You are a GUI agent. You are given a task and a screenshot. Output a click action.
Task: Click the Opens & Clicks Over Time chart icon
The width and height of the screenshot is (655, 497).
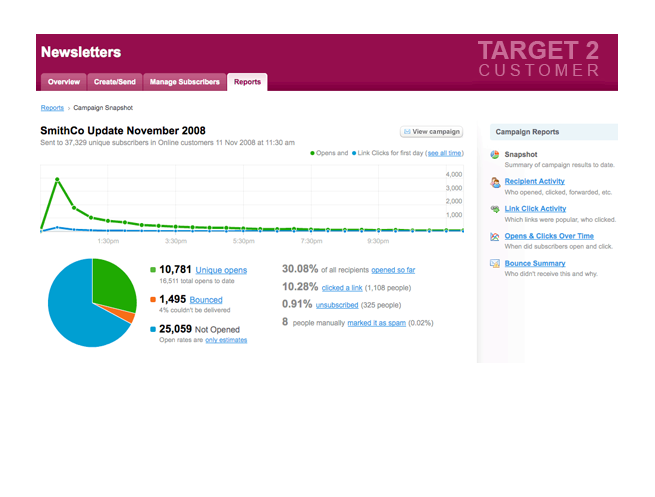click(495, 236)
